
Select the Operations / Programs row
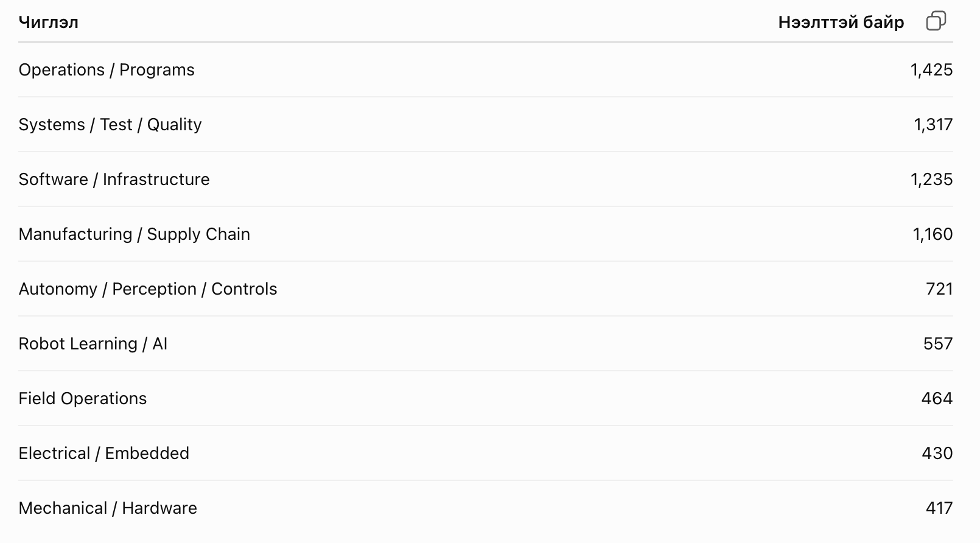click(x=486, y=70)
